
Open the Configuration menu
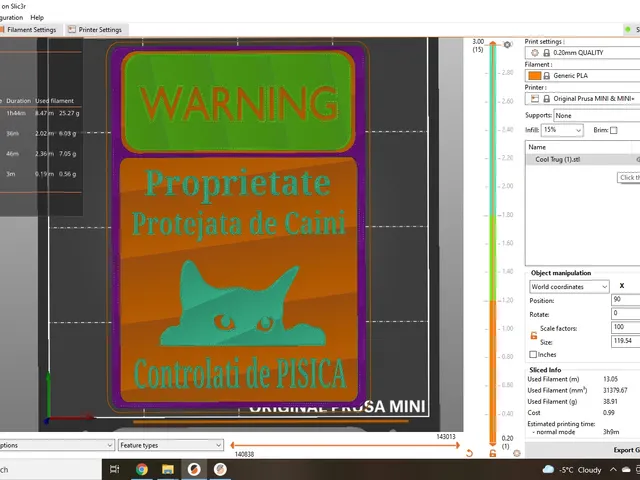coord(11,18)
